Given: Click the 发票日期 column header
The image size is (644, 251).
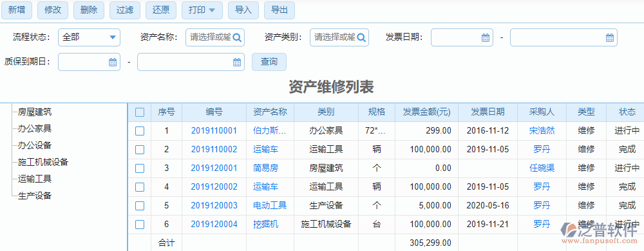Looking at the screenshot, I should tap(488, 112).
